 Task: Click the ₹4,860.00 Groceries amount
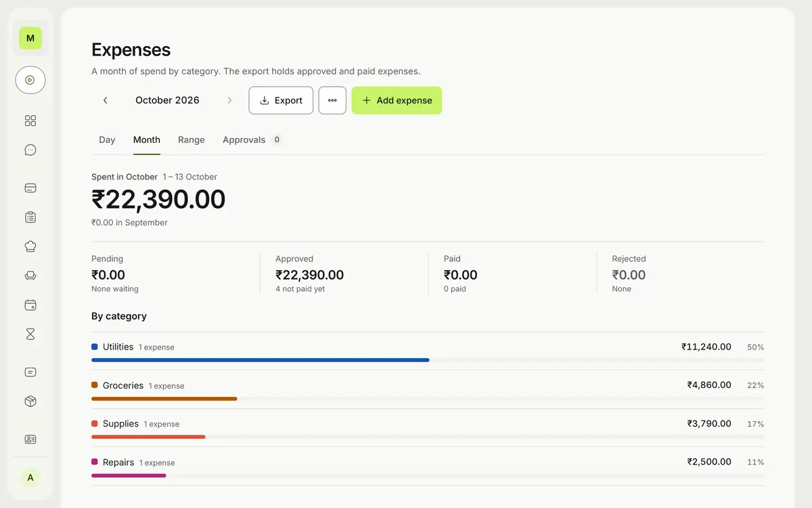709,385
